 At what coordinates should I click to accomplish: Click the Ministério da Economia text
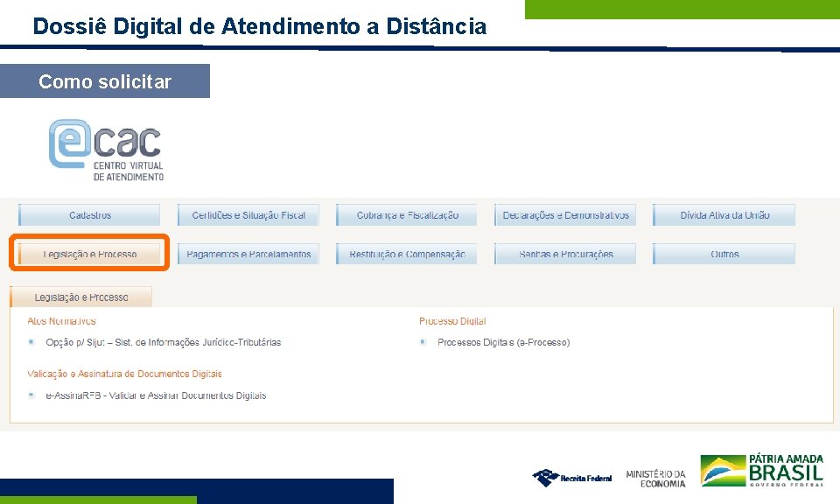tap(655, 479)
